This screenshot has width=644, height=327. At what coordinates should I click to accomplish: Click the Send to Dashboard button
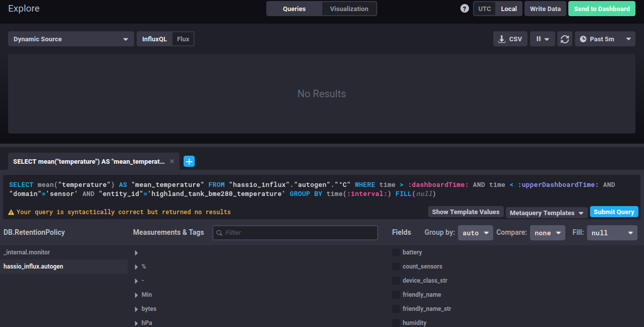point(602,9)
